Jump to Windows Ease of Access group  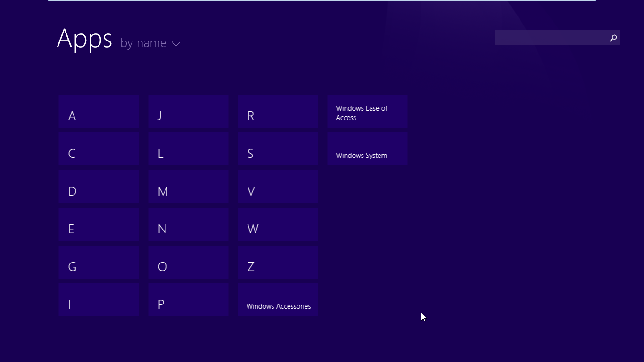pos(367,112)
